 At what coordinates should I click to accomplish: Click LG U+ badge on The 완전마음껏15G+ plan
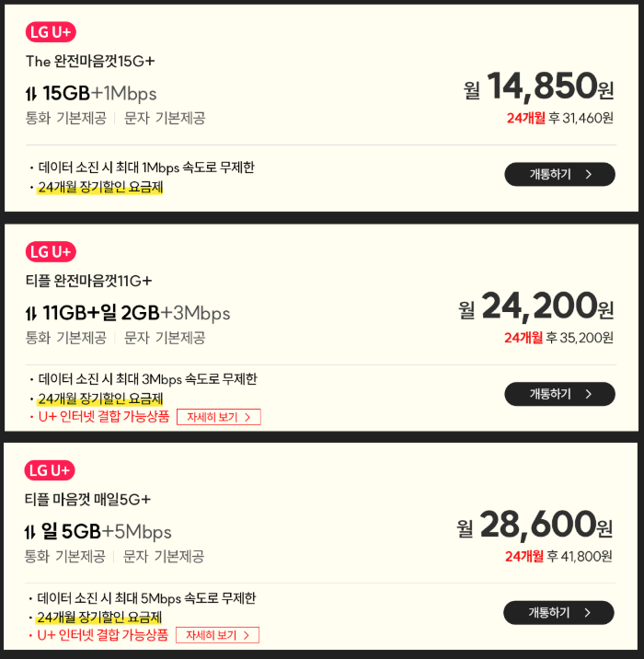coord(51,32)
